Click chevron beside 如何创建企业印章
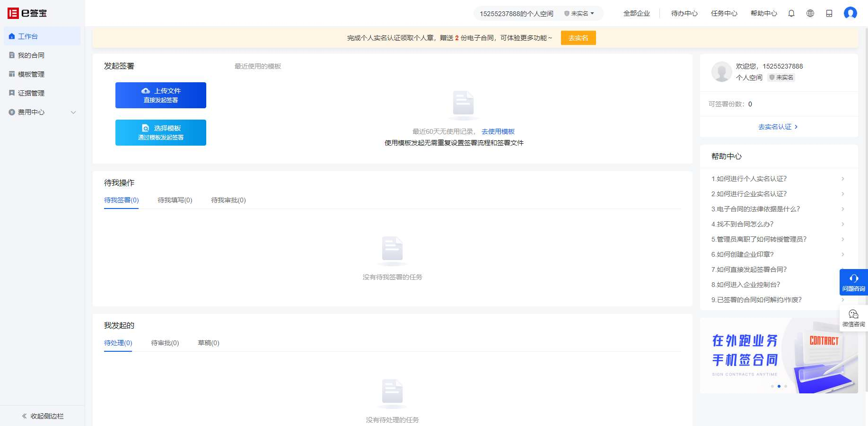Viewport: 868px width, 426px height. coord(843,254)
